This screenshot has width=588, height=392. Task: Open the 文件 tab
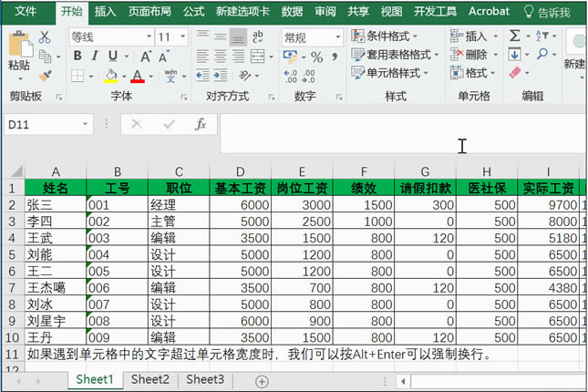click(26, 11)
